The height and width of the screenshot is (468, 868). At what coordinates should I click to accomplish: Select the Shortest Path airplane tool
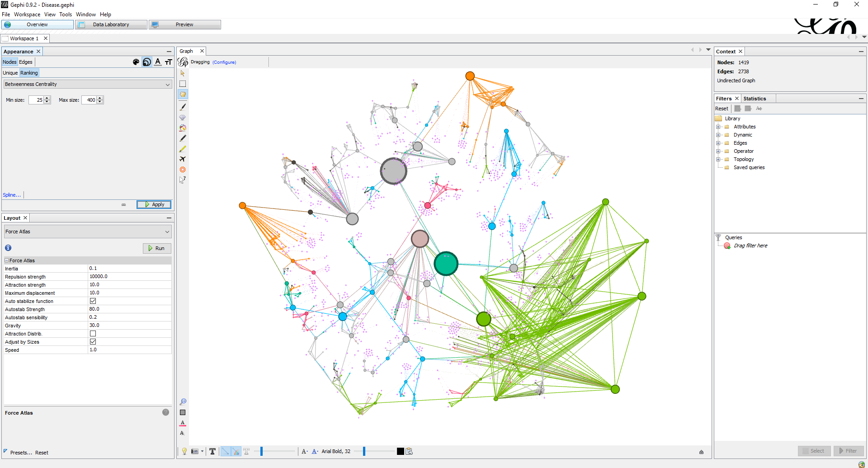click(x=183, y=159)
